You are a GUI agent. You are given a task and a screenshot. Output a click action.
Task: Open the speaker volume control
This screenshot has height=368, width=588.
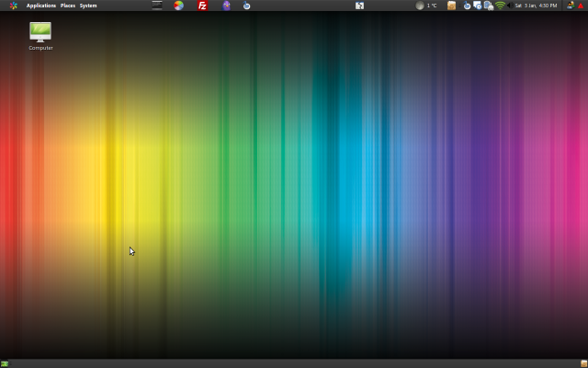[509, 6]
